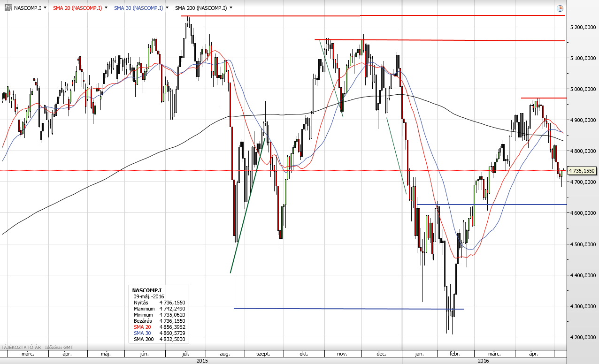Click the TÁJÉKOZTATÓ ÁR notice text
The width and height of the screenshot is (599, 364).
coord(20,348)
